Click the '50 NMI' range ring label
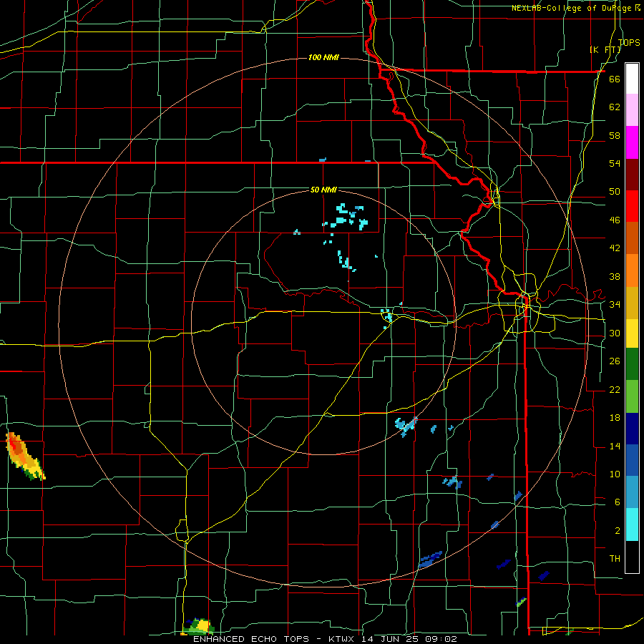Screen dimensions: 644x644 323,190
